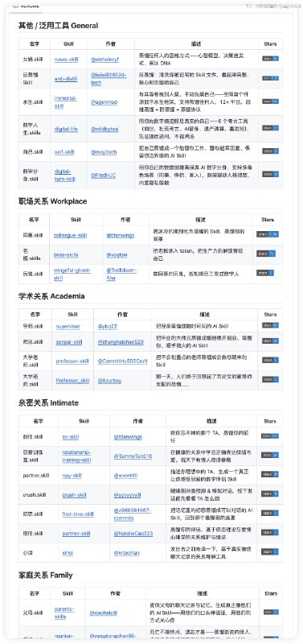Viewport: 303px width, 644px height.
Task: Visit @xiaoheizi8 author profile
Action: pyautogui.click(x=104, y=613)
